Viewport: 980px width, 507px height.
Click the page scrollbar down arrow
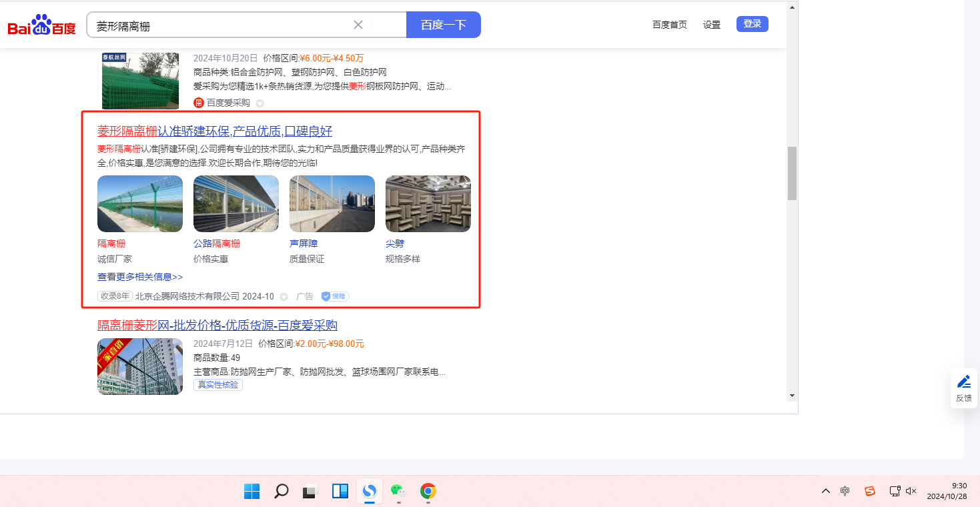tap(792, 395)
